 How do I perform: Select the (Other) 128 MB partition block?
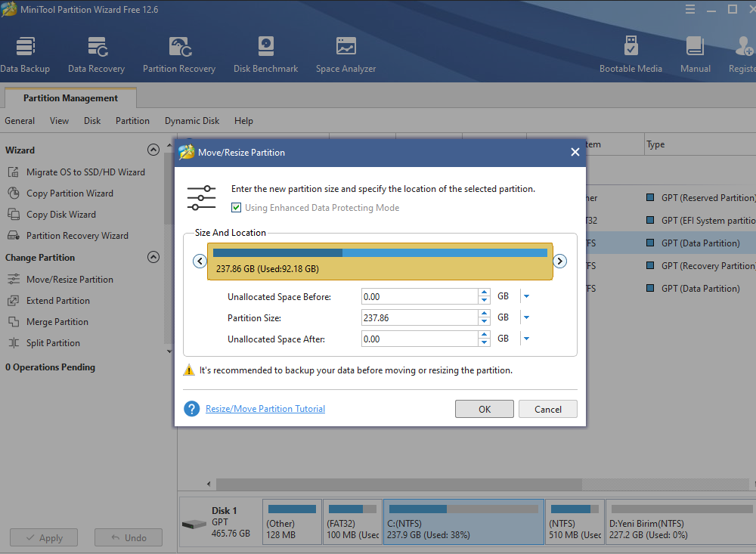click(x=292, y=522)
